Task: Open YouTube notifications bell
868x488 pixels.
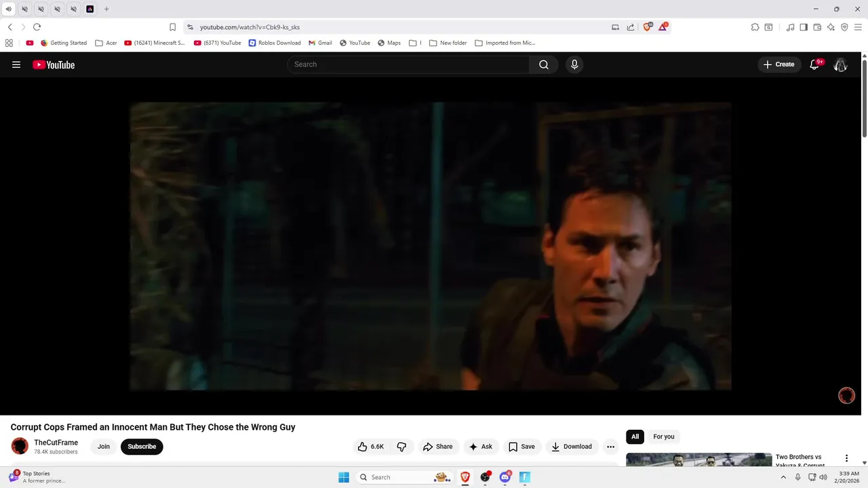Action: pyautogui.click(x=815, y=64)
